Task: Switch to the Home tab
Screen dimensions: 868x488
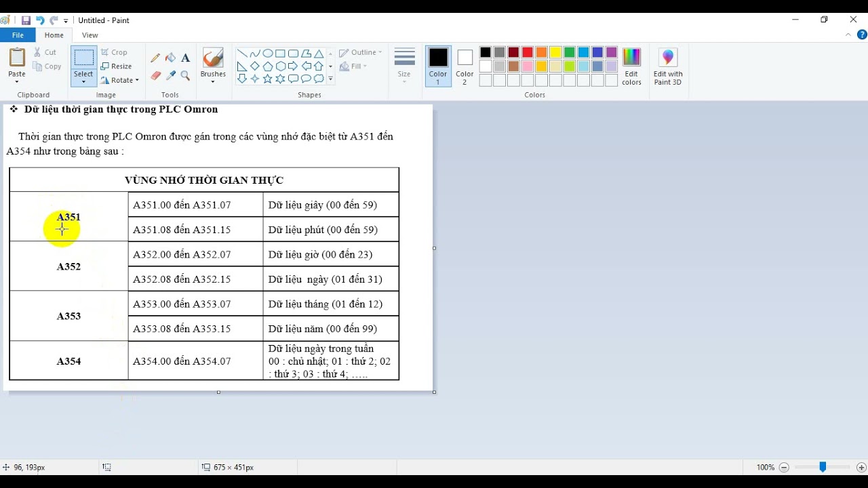Action: [54, 35]
